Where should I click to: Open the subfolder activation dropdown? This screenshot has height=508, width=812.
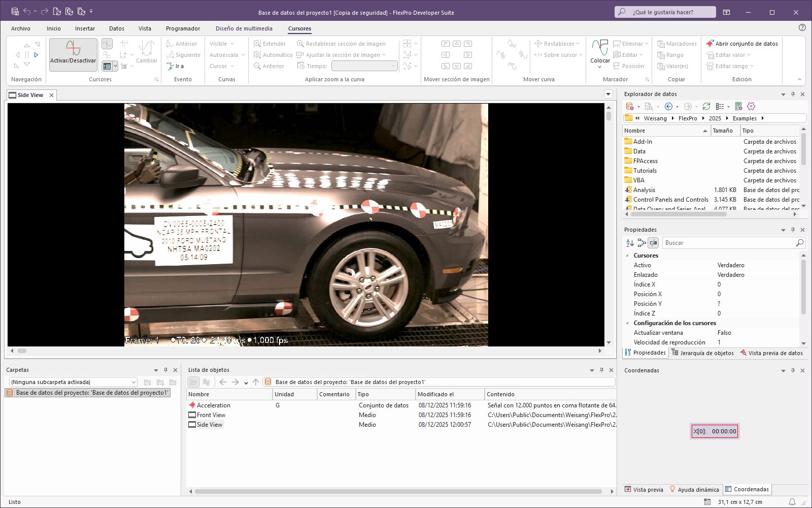(x=133, y=382)
